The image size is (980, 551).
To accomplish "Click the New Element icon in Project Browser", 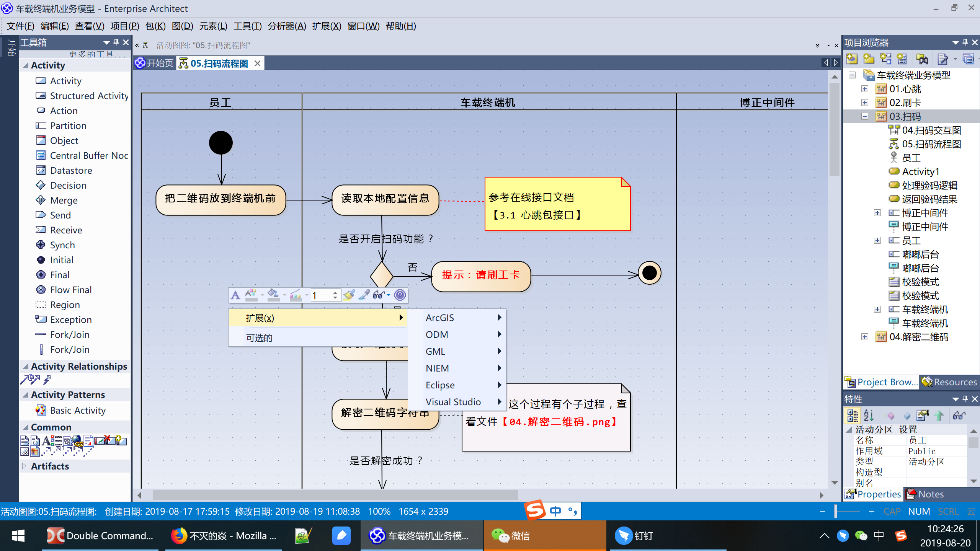I will coord(902,59).
